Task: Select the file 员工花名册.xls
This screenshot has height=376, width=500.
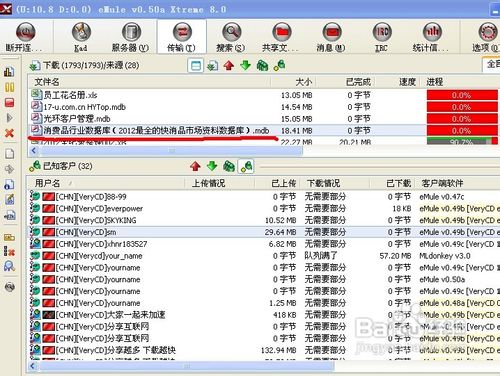Action: (71, 95)
